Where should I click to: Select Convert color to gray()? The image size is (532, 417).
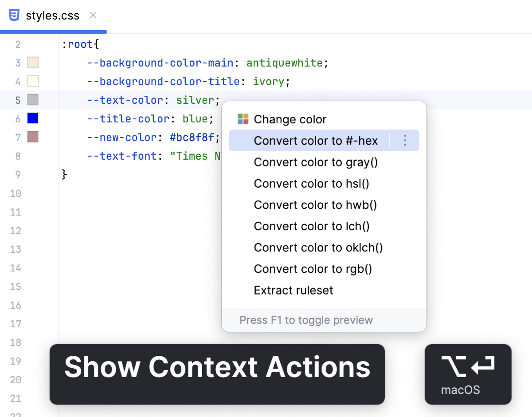316,162
